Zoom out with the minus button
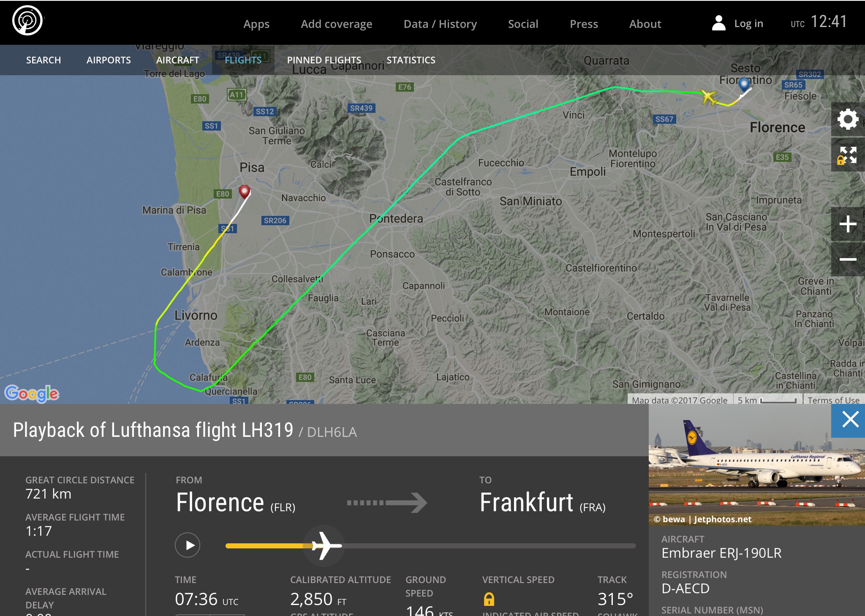Image resolution: width=865 pixels, height=616 pixels. point(848,259)
